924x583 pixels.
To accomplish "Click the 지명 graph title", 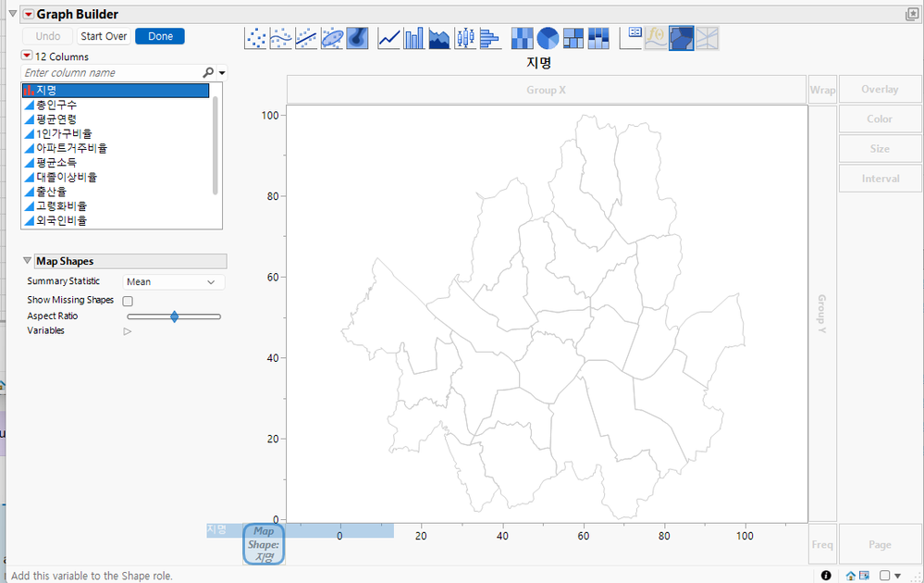I will tap(538, 63).
